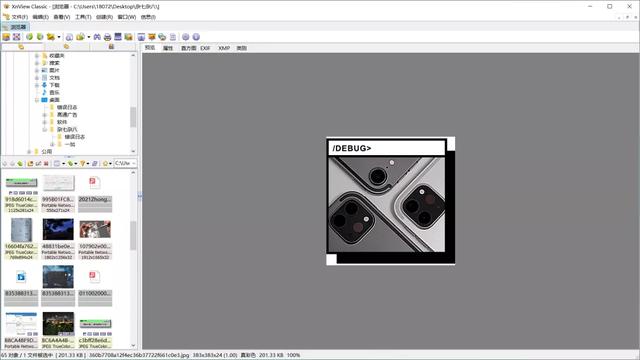
Task: Click the blue info icon in toolbar
Action: tap(196, 37)
